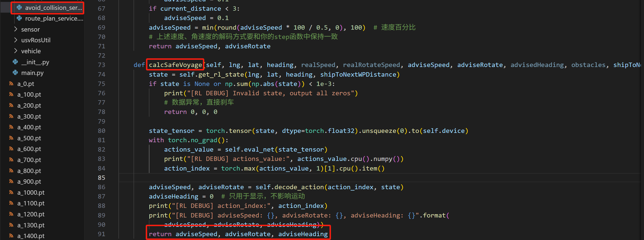This screenshot has height=240, width=644.
Task: Expand the vehicle folder
Action: [x=16, y=51]
